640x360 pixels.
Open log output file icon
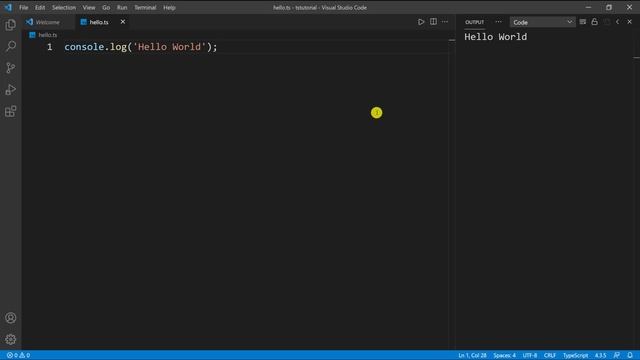(x=607, y=22)
